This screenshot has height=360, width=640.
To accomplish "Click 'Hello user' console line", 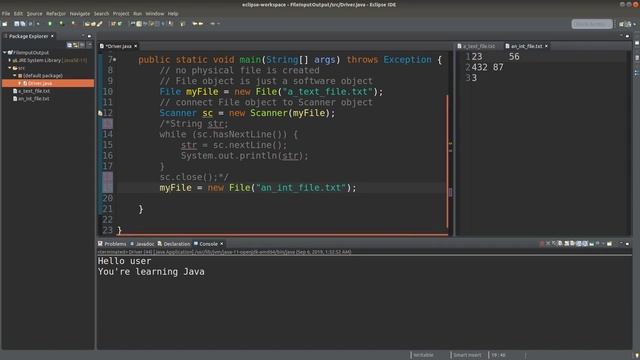I will click(124, 261).
